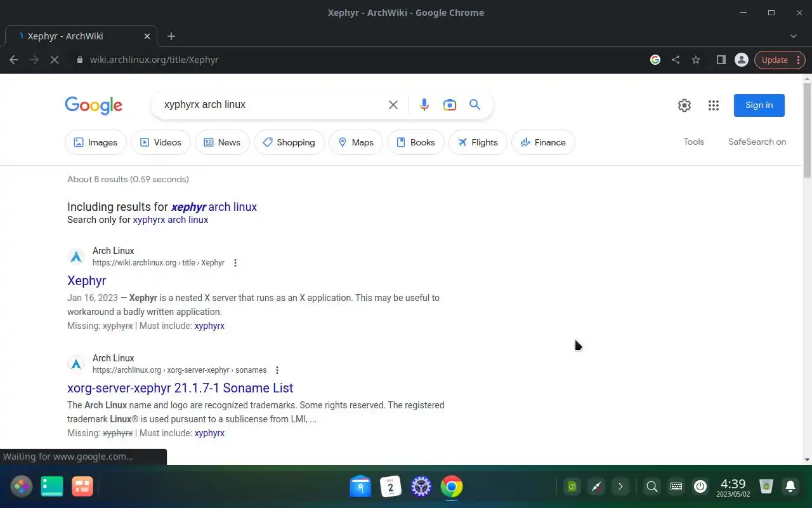Image resolution: width=812 pixels, height=508 pixels.
Task: Click the green tray application icon
Action: pyautogui.click(x=572, y=486)
